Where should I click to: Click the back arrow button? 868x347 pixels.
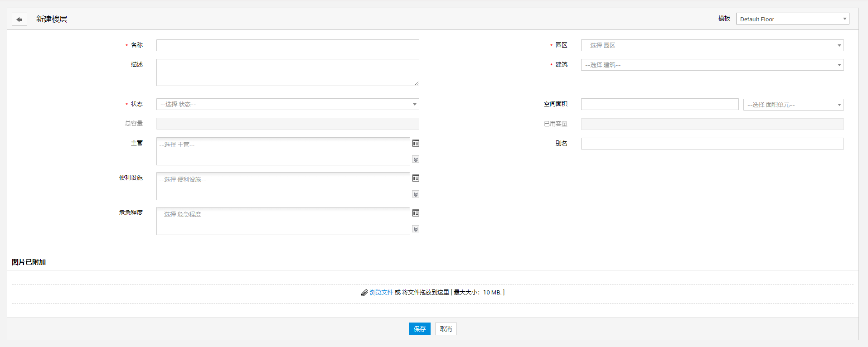point(19,19)
